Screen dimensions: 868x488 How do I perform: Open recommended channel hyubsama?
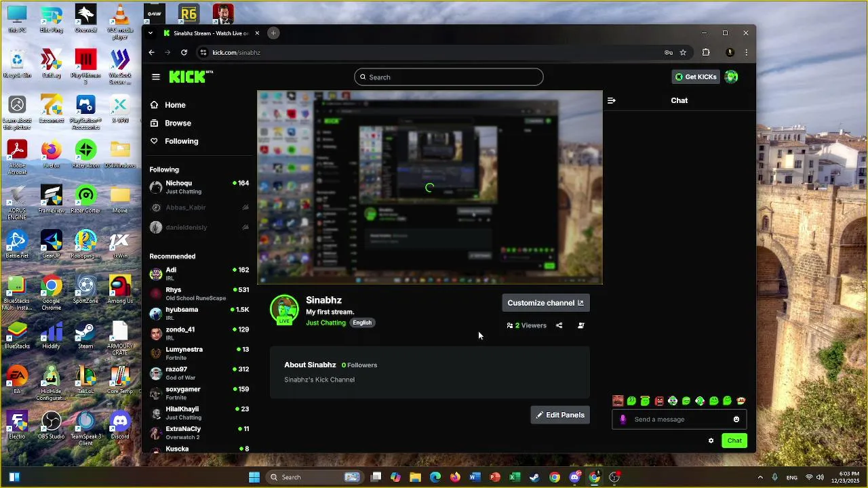(199, 313)
